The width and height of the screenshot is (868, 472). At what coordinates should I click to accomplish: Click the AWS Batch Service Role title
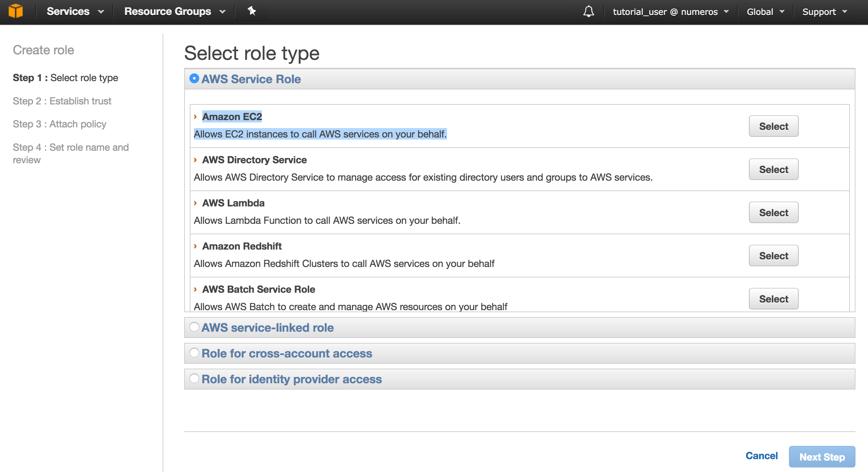tap(259, 289)
